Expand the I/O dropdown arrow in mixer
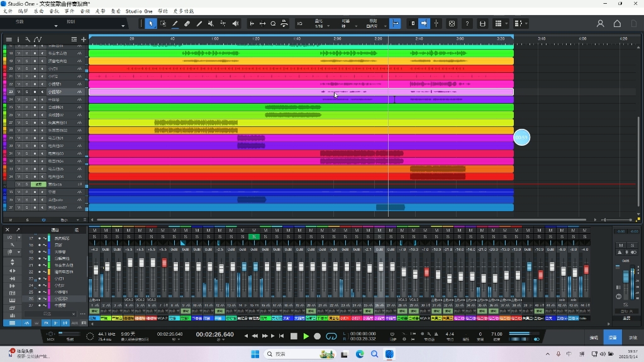This screenshot has height=362, width=644. tap(19, 238)
